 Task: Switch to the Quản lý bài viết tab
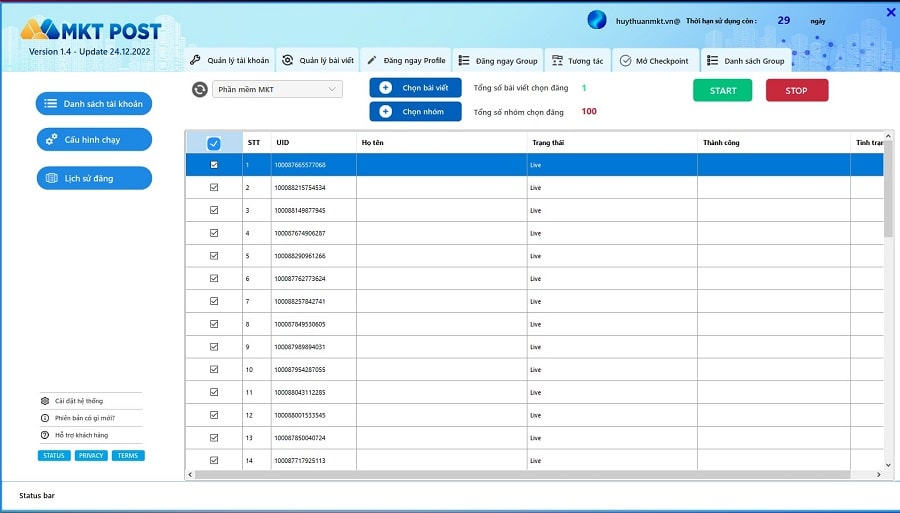318,60
